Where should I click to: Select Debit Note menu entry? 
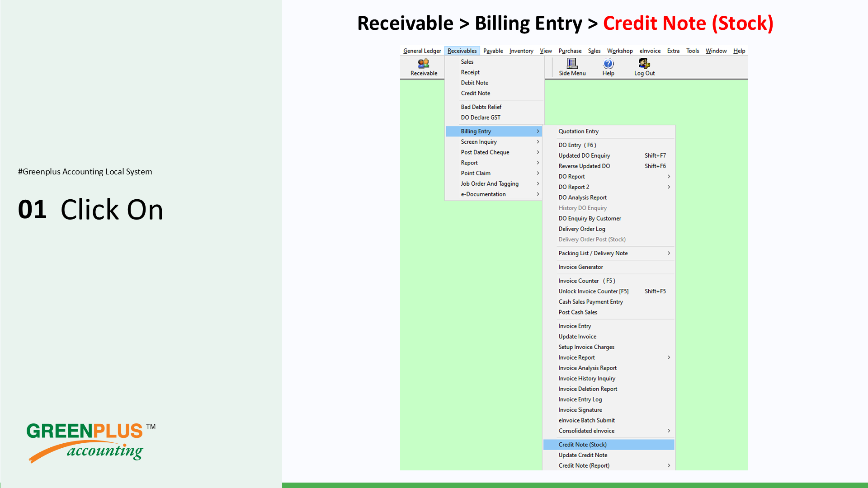[x=494, y=83]
